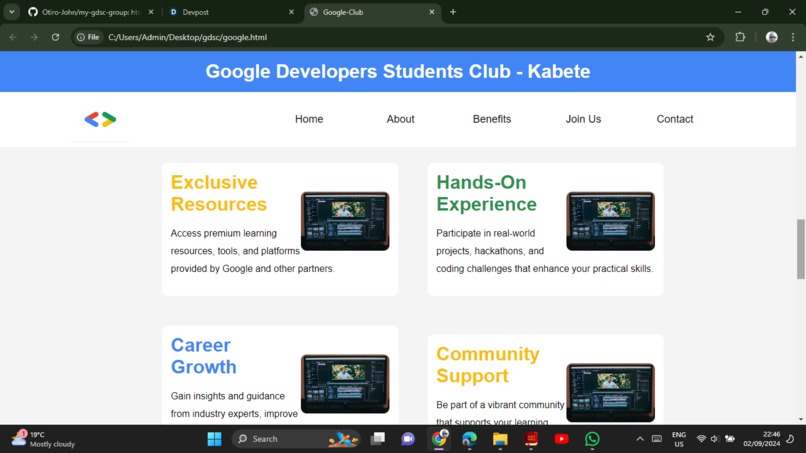This screenshot has height=453, width=806.
Task: Launch Microsoft Edge from the taskbar
Action: click(x=469, y=439)
